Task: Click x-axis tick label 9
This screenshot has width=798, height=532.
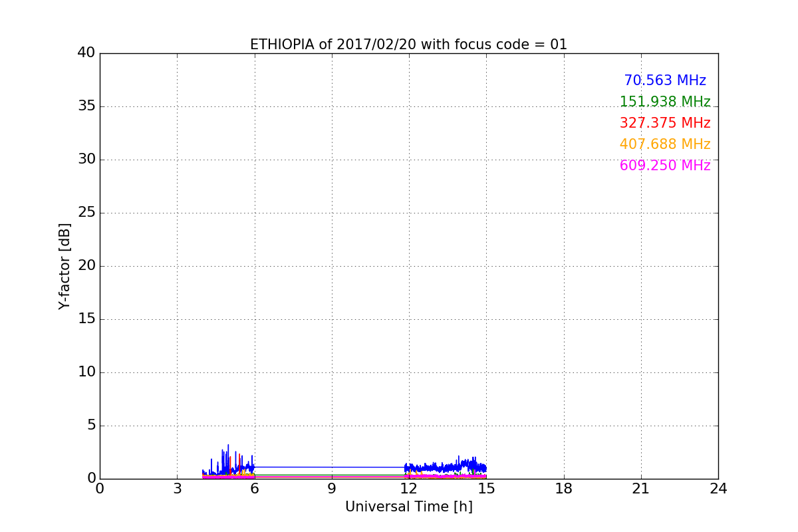Action: click(332, 489)
